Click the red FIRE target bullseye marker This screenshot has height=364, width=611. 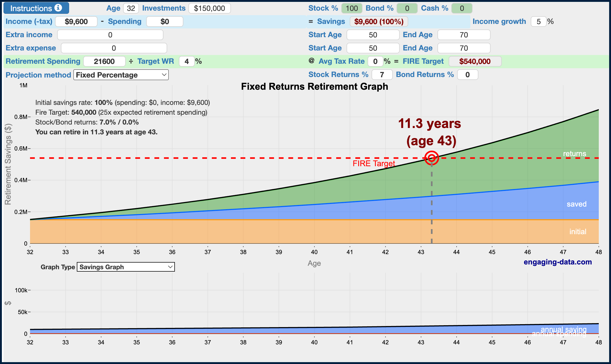[432, 158]
